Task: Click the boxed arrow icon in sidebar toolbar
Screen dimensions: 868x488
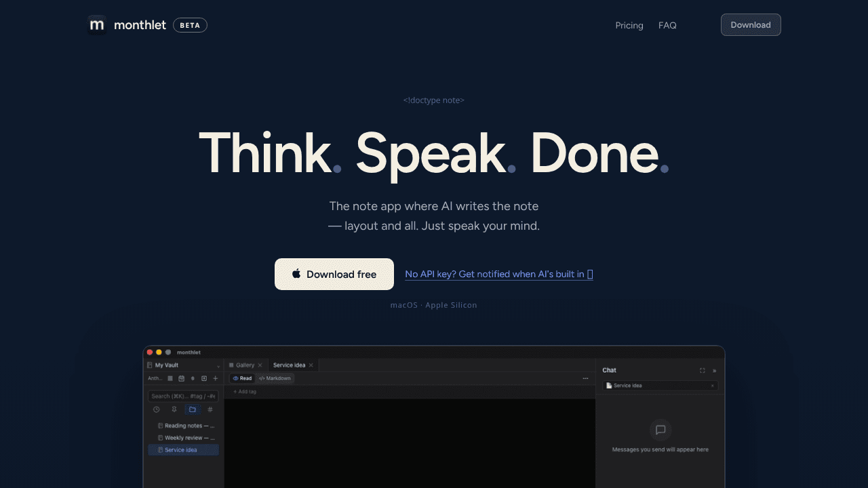Action: pos(204,378)
